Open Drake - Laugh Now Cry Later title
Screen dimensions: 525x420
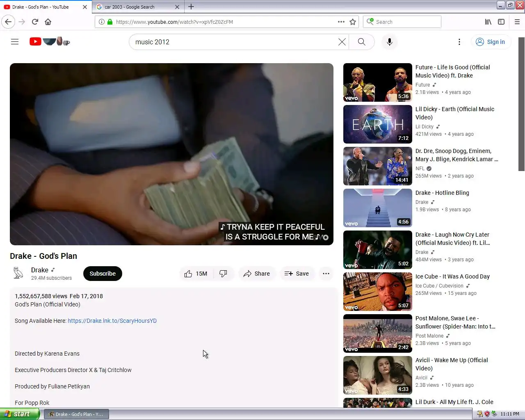coord(453,239)
